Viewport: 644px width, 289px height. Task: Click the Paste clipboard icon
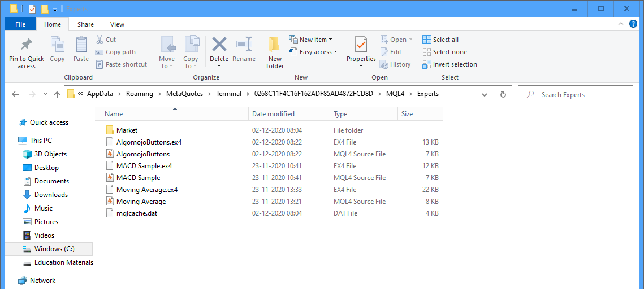click(x=81, y=44)
